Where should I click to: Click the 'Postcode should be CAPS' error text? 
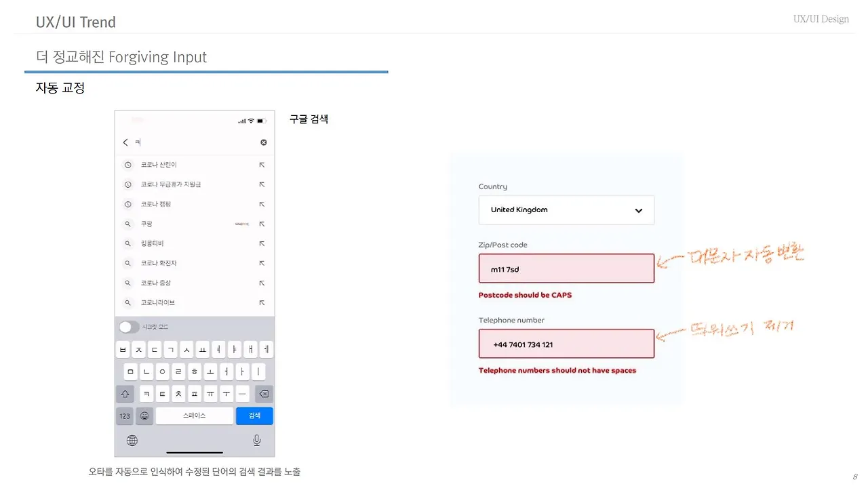(525, 296)
